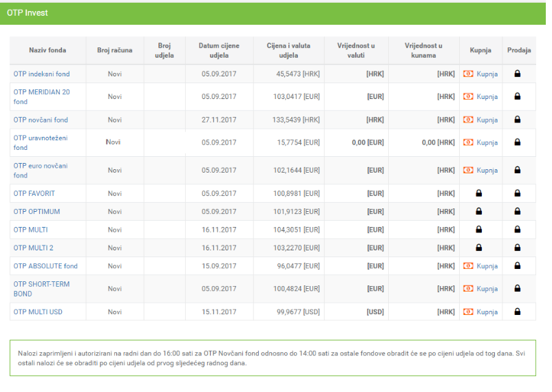Open the OTP novčani fond link
The width and height of the screenshot is (552, 392).
click(41, 120)
